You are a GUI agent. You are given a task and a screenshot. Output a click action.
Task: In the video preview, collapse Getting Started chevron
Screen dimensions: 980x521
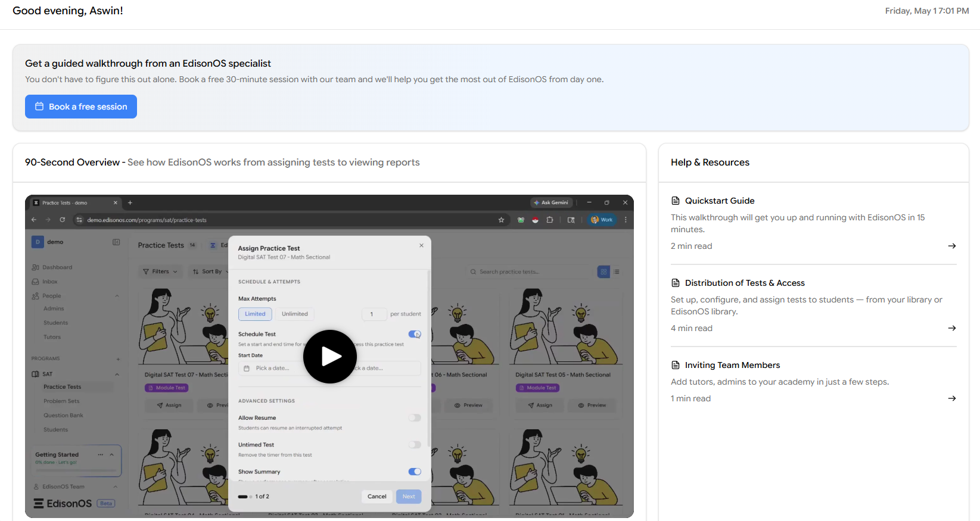point(111,455)
